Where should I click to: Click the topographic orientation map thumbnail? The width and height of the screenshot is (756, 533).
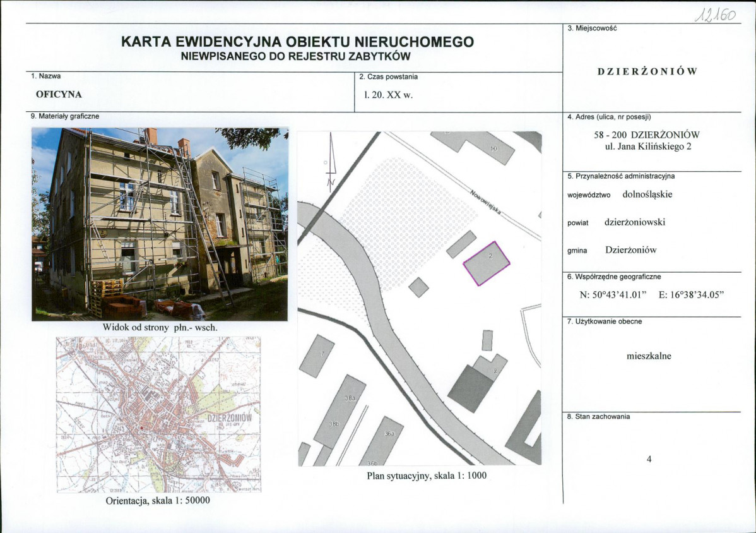[158, 414]
